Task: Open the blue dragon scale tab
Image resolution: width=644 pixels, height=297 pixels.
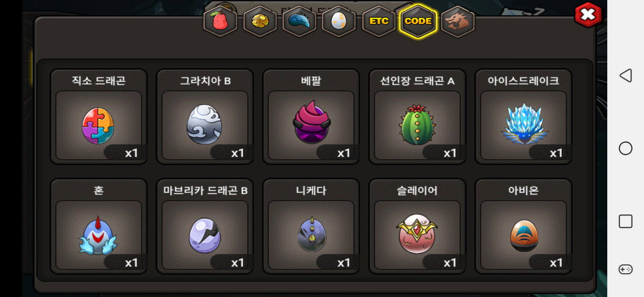Action: coord(299,21)
